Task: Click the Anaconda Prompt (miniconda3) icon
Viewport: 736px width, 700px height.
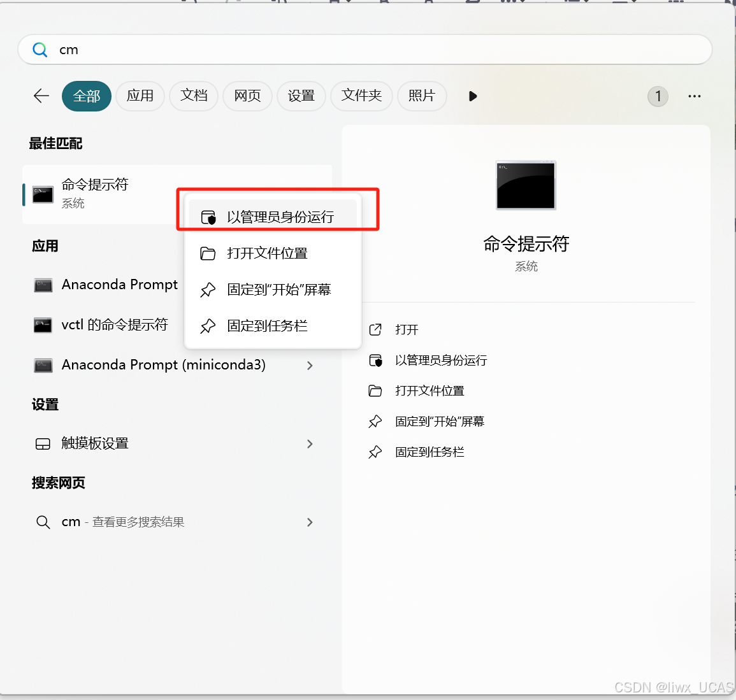Action: point(43,365)
